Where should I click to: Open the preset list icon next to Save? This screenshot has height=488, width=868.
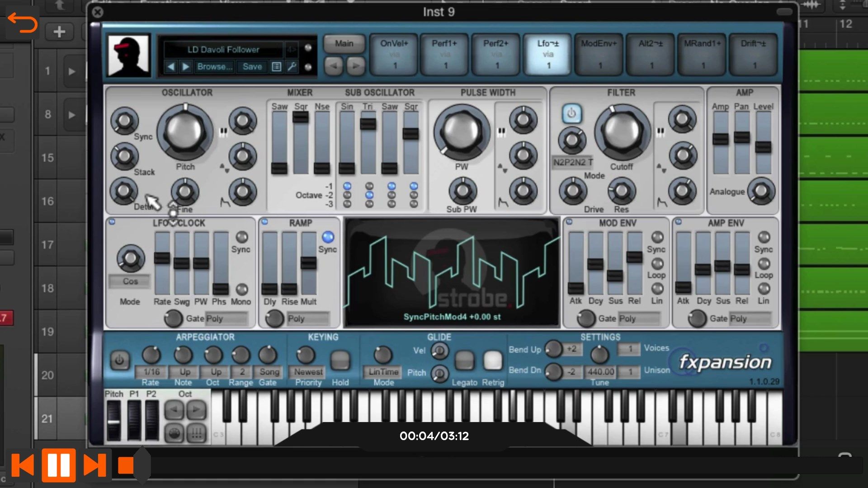tap(276, 67)
